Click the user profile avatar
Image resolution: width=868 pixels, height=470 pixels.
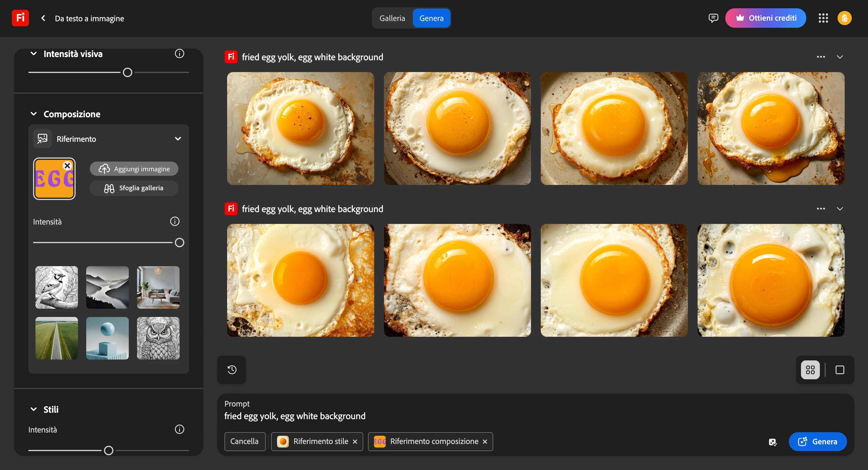[844, 18]
